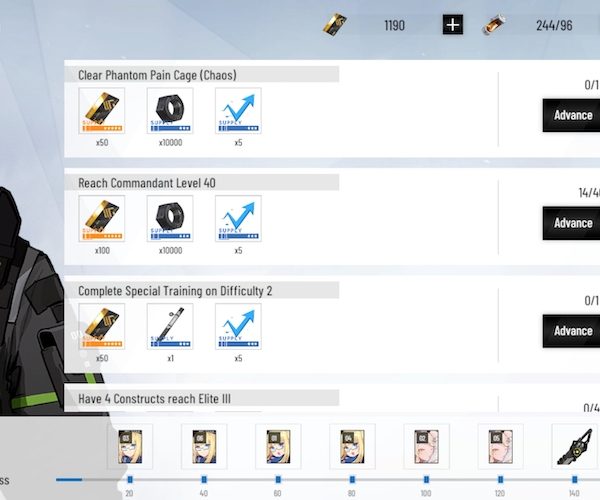Viewport: 600px width, 500px height.
Task: Inspect the cog reward under Reach Commandant Level 40
Action: click(170, 219)
